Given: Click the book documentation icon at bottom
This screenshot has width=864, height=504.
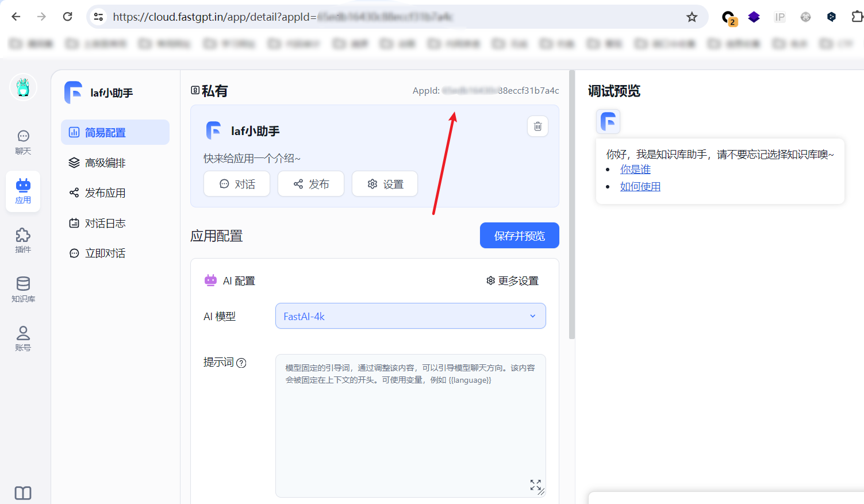Looking at the screenshot, I should point(23,493).
